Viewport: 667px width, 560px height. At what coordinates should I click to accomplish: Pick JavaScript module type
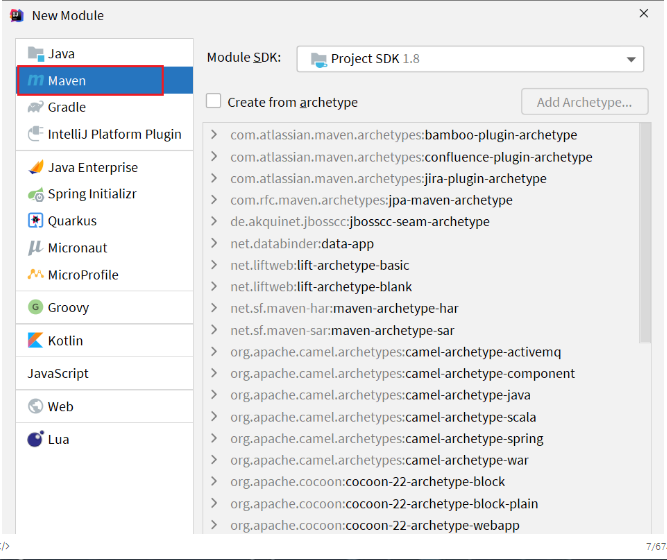(x=105, y=373)
